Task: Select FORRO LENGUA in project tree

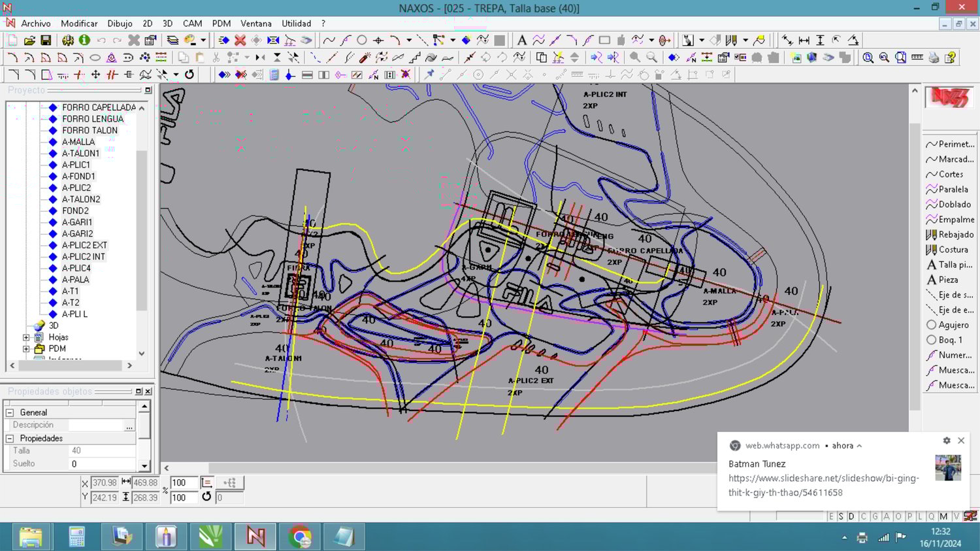Action: pos(93,119)
